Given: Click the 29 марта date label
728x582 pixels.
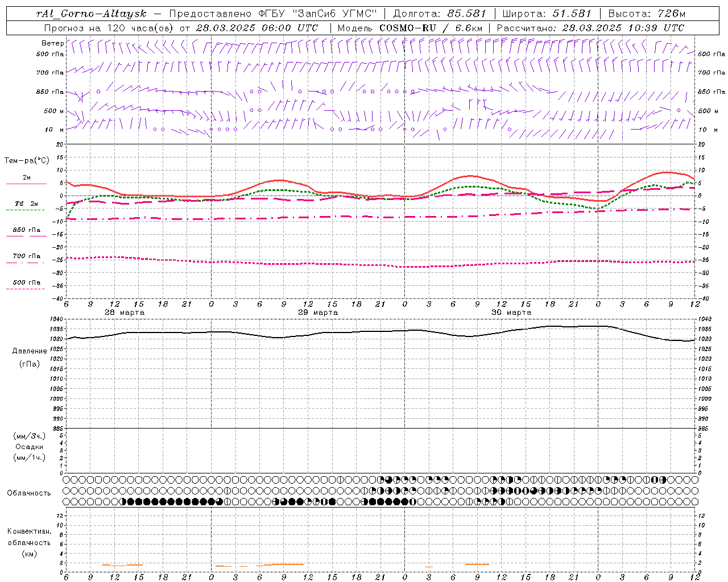Looking at the screenshot, I should point(318,313).
